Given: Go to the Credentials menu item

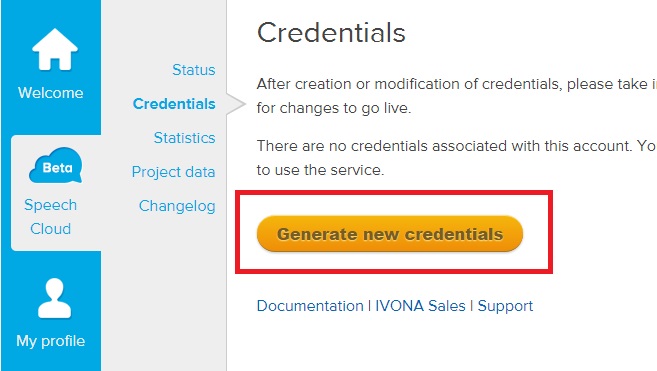Looking at the screenshot, I should coord(174,104).
